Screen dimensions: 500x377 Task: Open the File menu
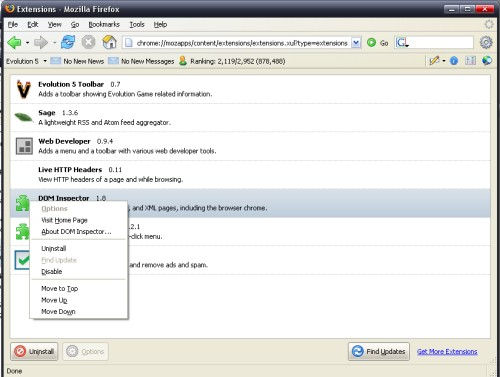point(13,24)
